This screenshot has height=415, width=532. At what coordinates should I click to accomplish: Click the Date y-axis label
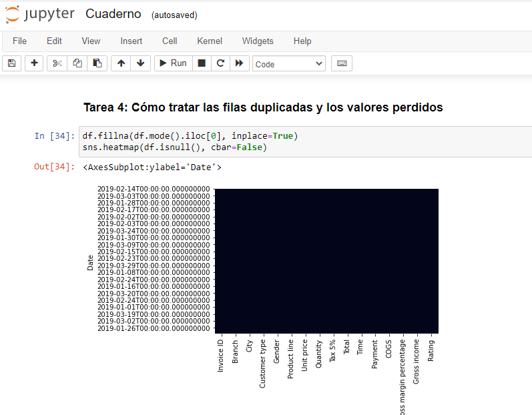coord(90,263)
